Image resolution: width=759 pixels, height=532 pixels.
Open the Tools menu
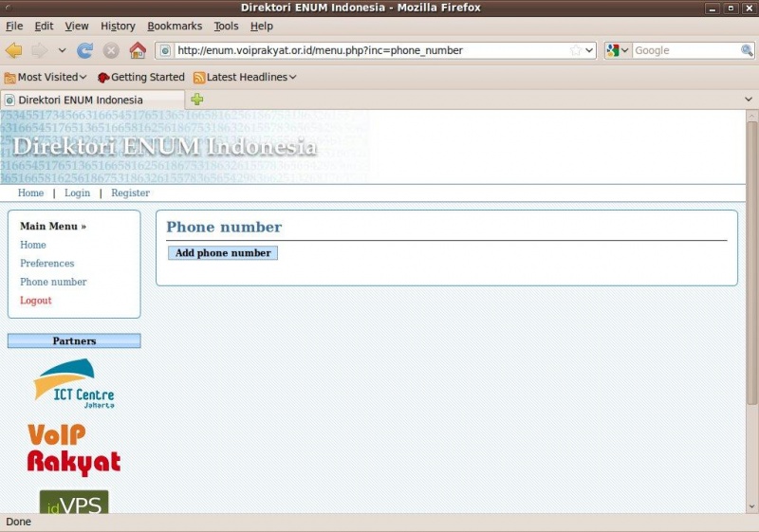pyautogui.click(x=226, y=27)
